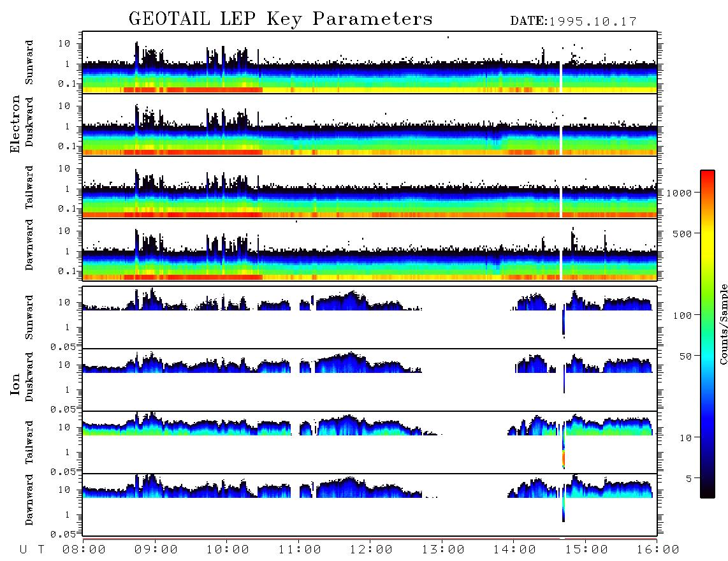Click the '50' color bar tick label
The height and width of the screenshot is (561, 728).
[x=686, y=356]
